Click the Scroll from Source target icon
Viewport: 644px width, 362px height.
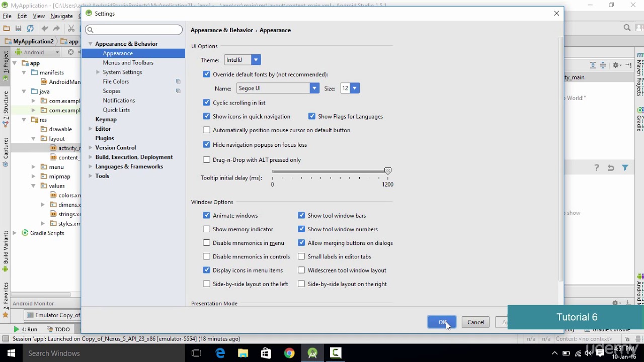click(x=71, y=52)
